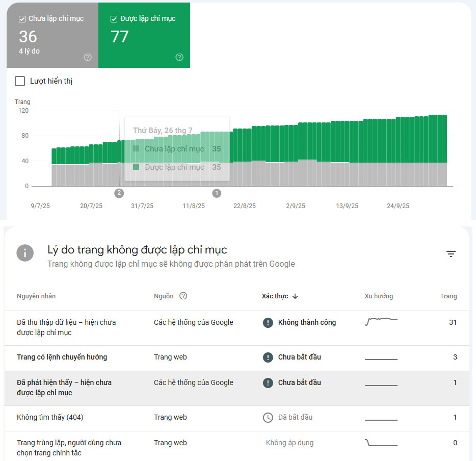Click the filter rows icon
The image size is (476, 461).
click(451, 253)
